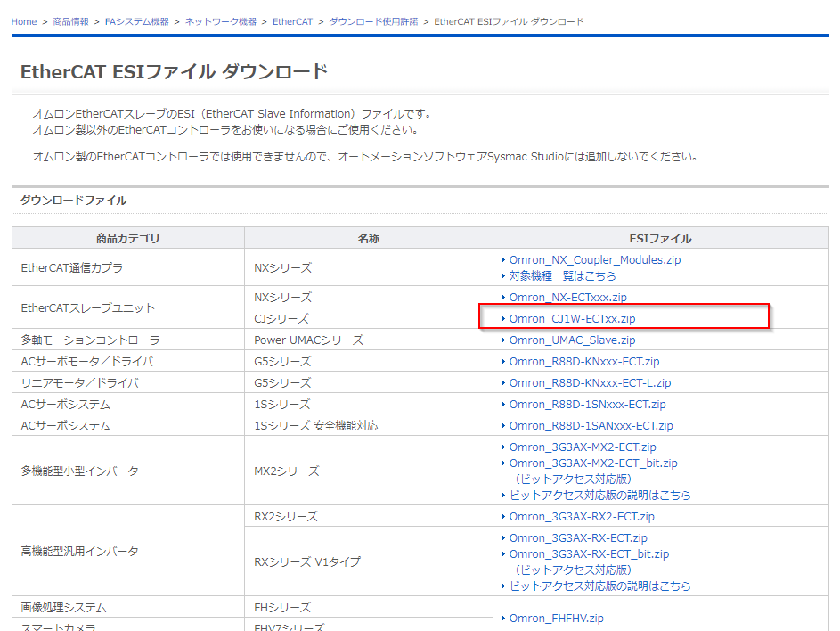This screenshot has height=631, width=840.
Task: Select the 多機能型小型インバータ cell
Action: click(128, 471)
